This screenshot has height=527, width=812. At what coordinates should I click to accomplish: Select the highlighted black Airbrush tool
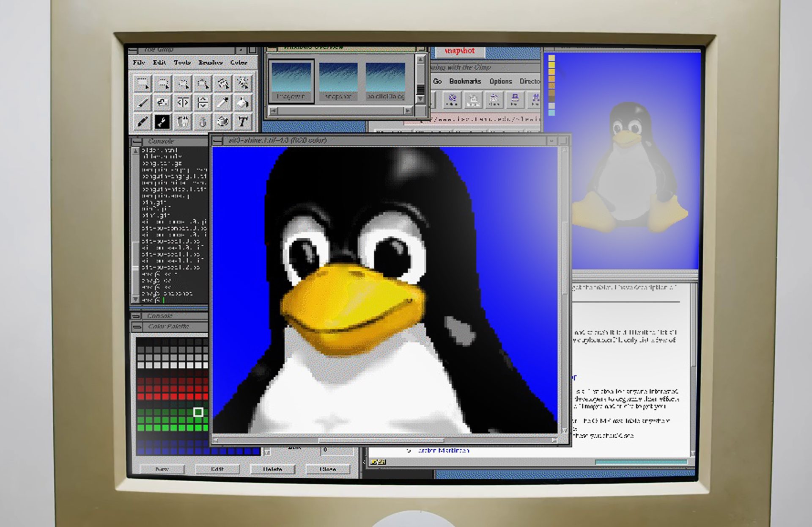(x=162, y=122)
